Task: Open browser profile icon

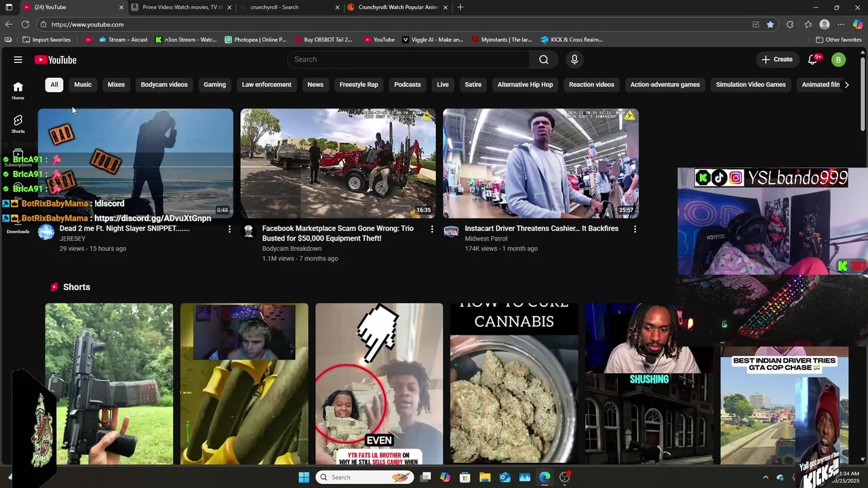Action: [825, 24]
